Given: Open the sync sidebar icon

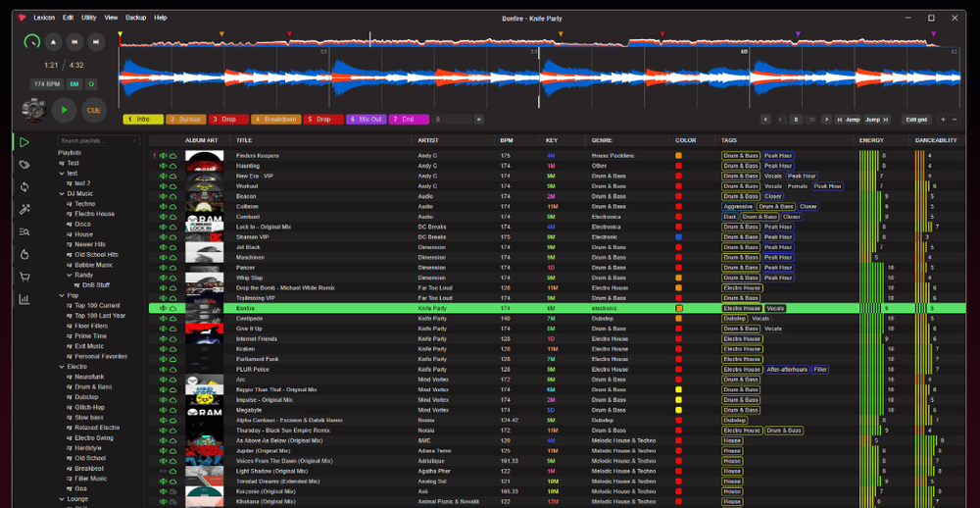Looking at the screenshot, I should [x=24, y=187].
